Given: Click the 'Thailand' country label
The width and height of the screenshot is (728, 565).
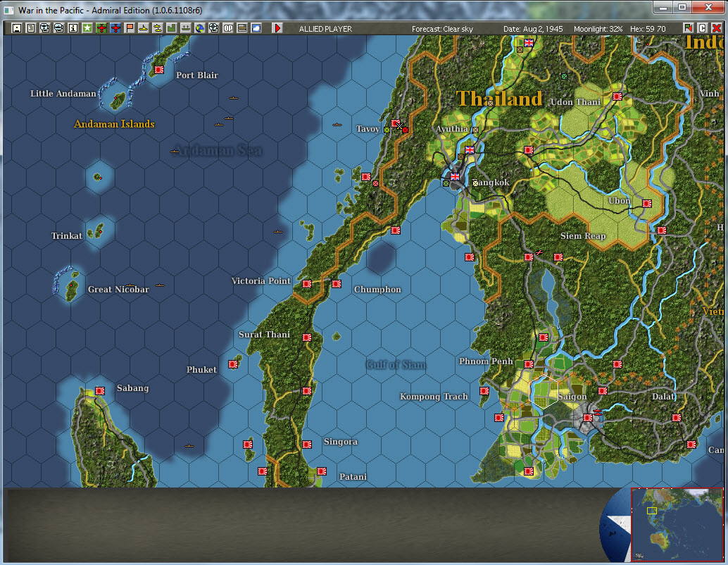Looking at the screenshot, I should (x=499, y=99).
